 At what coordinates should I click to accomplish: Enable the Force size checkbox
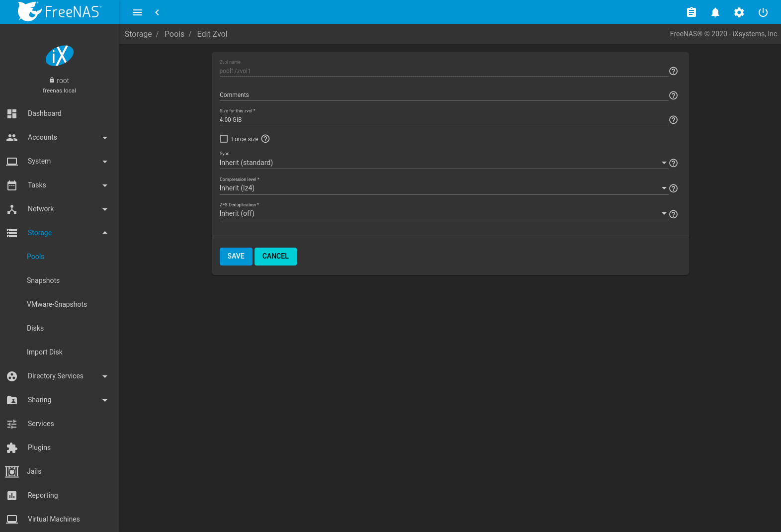click(224, 139)
